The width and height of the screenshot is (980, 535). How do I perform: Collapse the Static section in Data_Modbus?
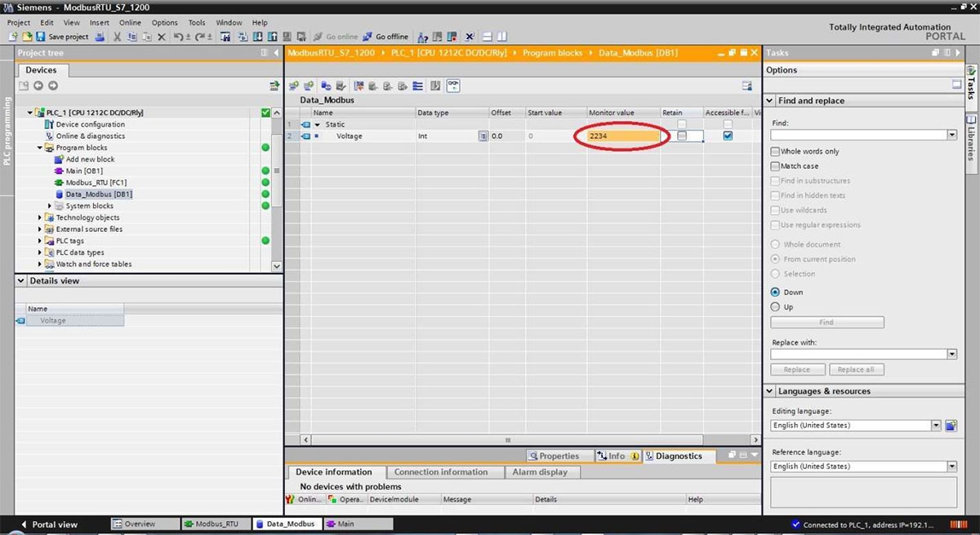pyautogui.click(x=318, y=125)
